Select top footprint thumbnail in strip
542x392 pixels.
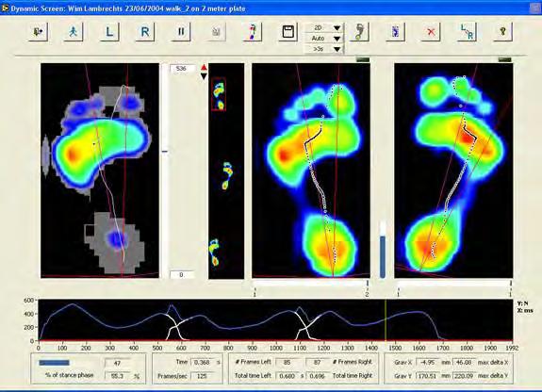[219, 94]
